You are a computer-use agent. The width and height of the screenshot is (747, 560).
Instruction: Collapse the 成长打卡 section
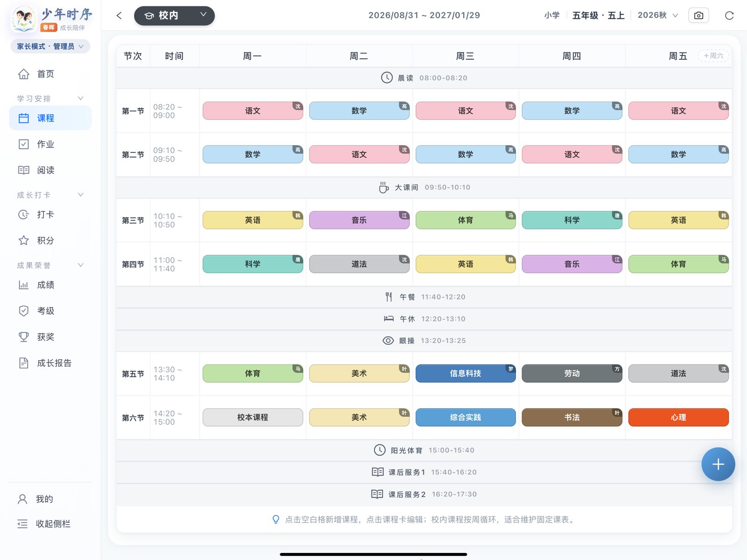[x=80, y=195]
